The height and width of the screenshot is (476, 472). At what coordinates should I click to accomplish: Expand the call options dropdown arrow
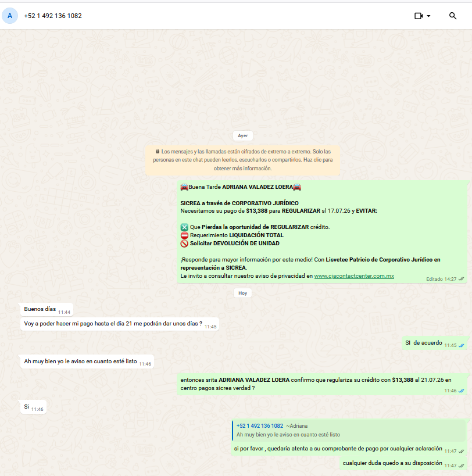[428, 16]
